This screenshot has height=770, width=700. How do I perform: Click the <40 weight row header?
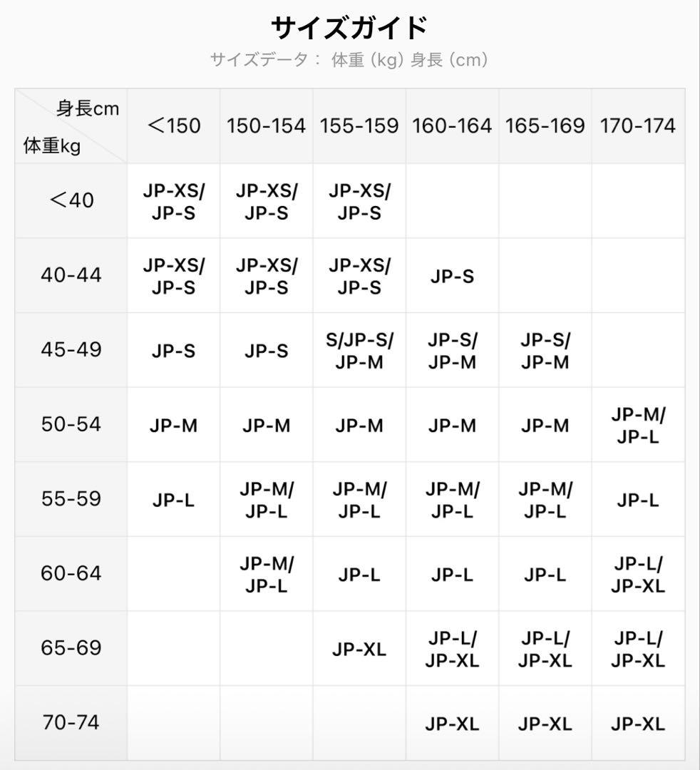(x=71, y=200)
